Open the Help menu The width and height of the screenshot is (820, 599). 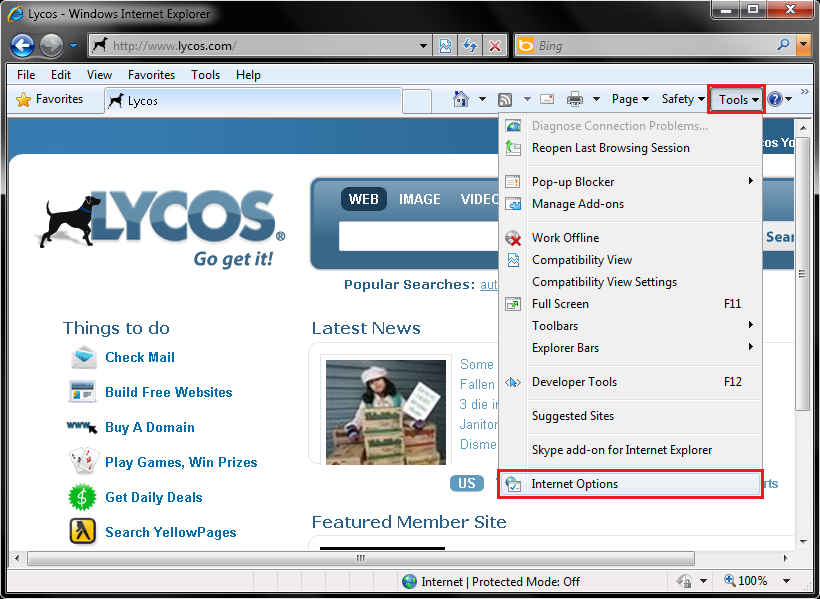click(x=248, y=75)
